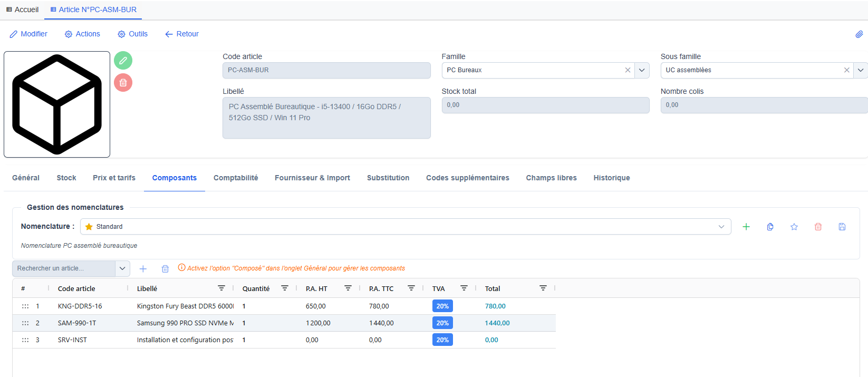868x377 pixels.
Task: Open the Fournisseur & Import tab
Action: tap(312, 178)
